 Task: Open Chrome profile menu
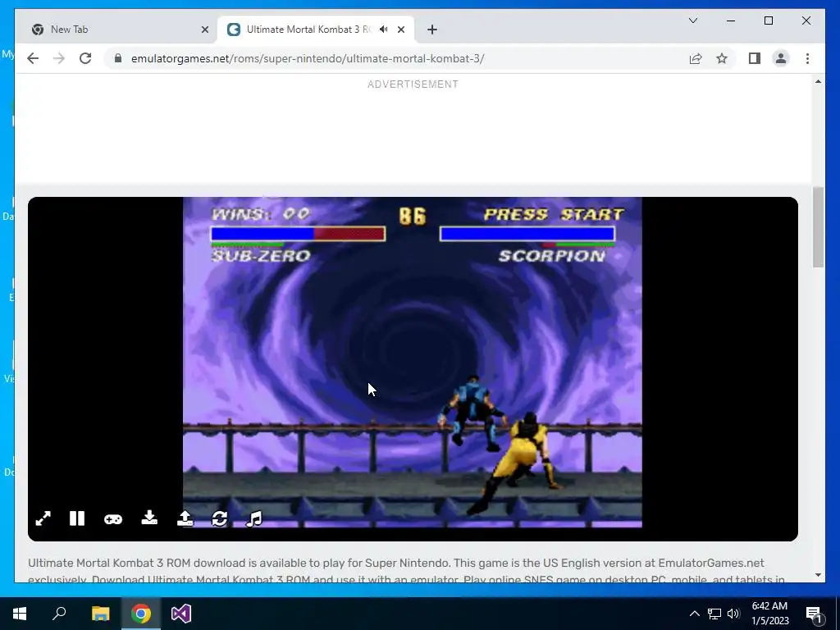click(x=781, y=58)
